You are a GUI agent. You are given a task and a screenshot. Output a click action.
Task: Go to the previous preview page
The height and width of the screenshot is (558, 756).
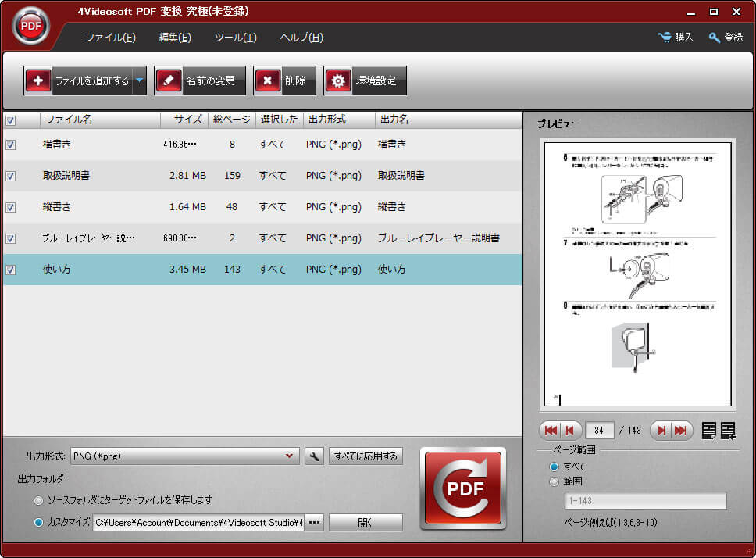[x=570, y=430]
